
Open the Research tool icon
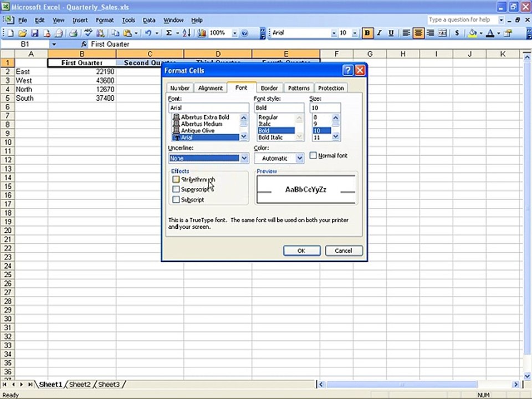100,33
